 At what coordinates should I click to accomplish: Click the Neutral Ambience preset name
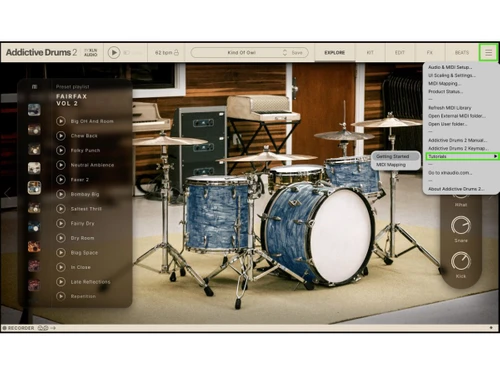92,165
